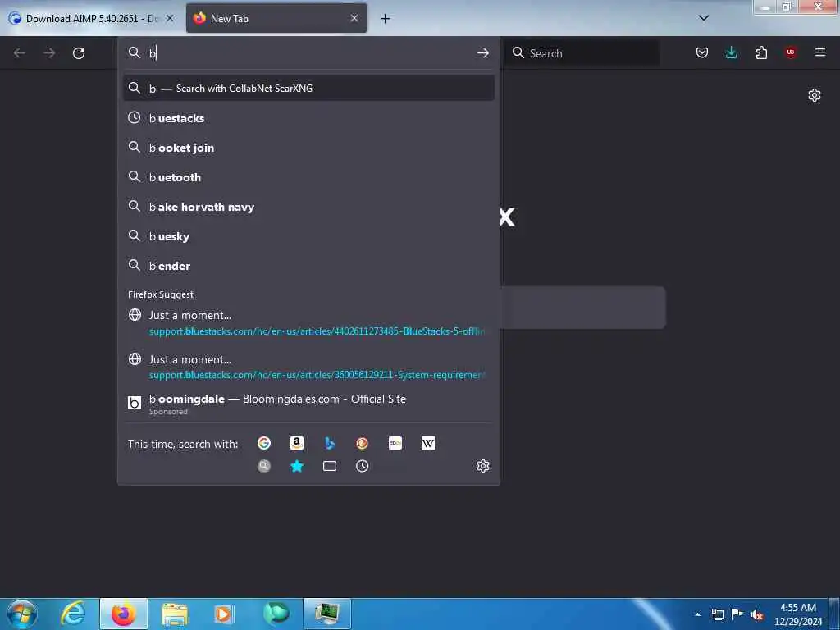Viewport: 840px width, 630px height.
Task: Open sponsored Bloomingdales.com Official Site result
Action: click(308, 404)
